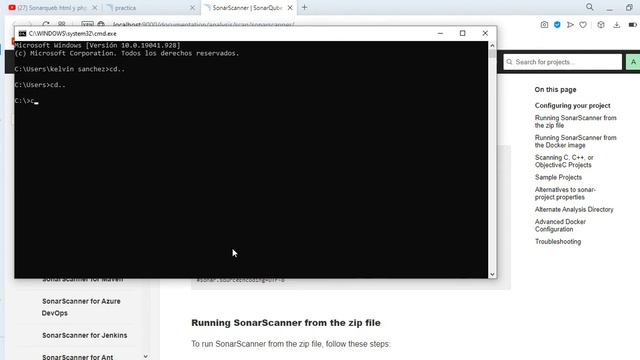Click the green A user avatar

(633, 62)
